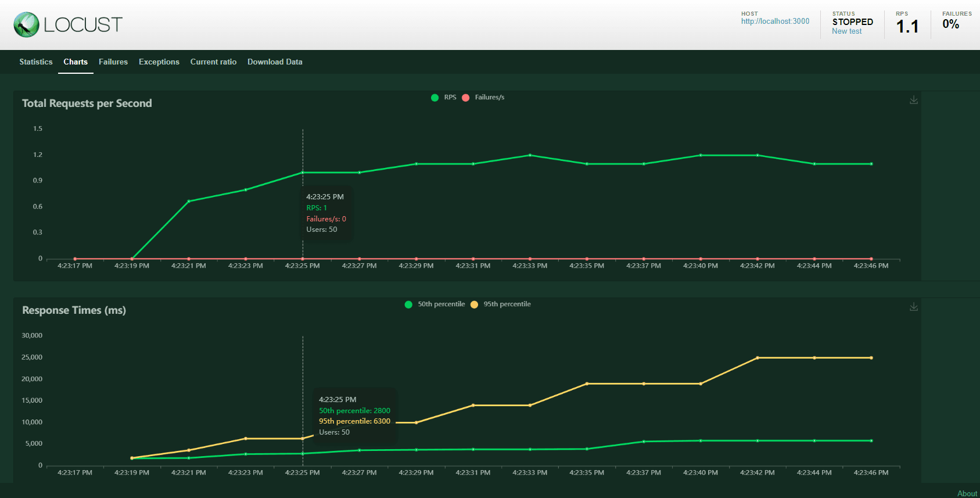Click the RPS value 1.1 in header
Image resolution: width=980 pixels, height=498 pixels.
coord(907,27)
